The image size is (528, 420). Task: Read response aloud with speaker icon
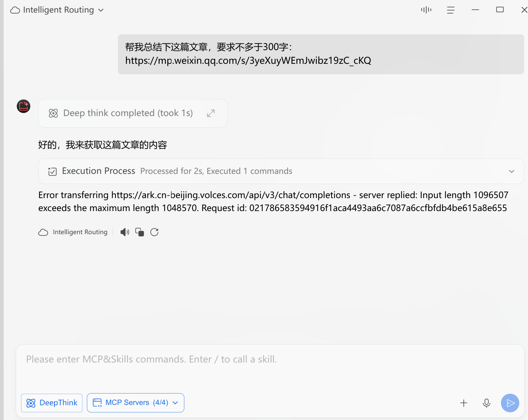point(125,232)
